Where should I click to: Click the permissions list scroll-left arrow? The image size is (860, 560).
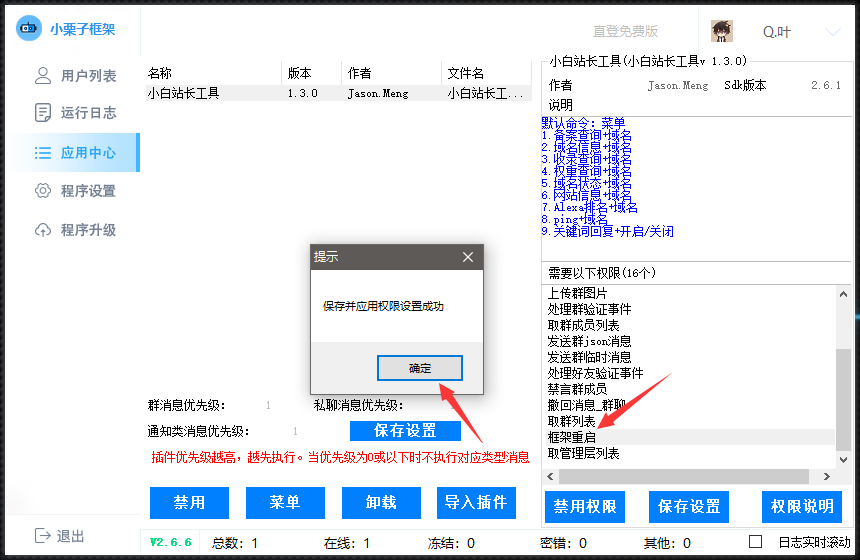550,477
